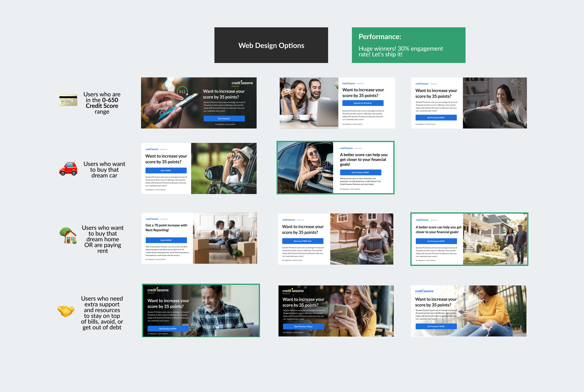Click the handshake emoji icon
Screen dimensions: 584x392
(x=66, y=311)
